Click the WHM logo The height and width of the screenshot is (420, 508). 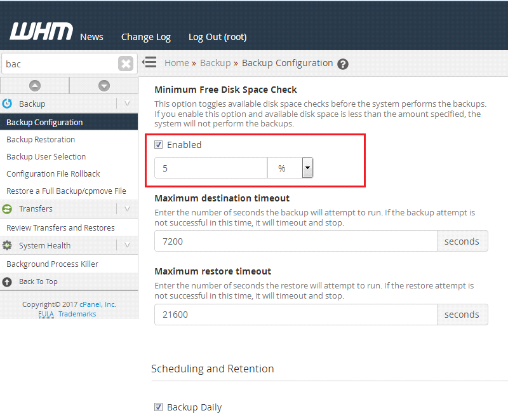tap(41, 31)
